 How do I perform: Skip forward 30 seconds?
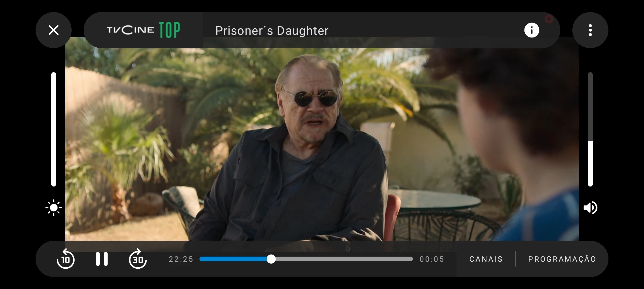[x=138, y=259]
